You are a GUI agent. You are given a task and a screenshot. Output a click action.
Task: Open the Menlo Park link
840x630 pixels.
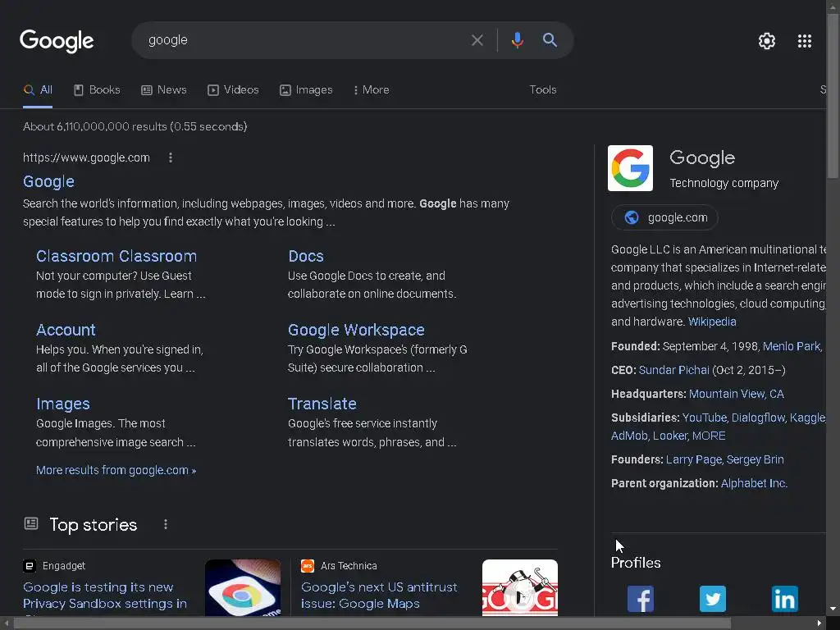[792, 346]
